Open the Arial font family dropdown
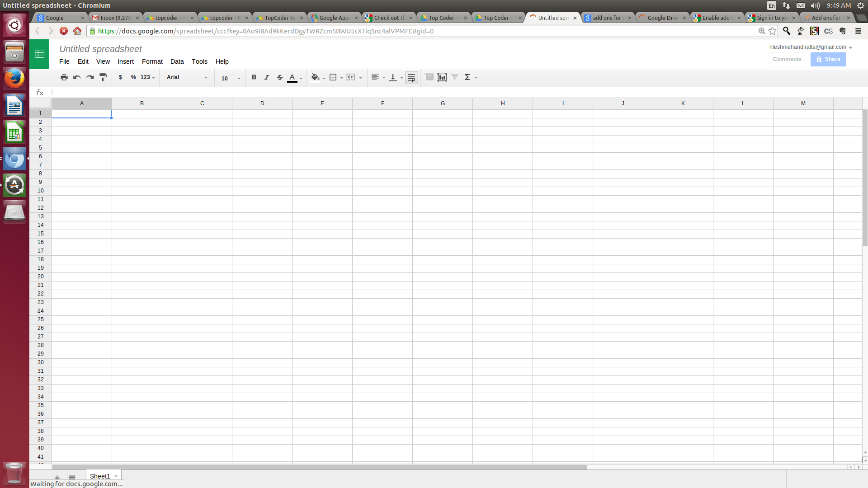The height and width of the screenshot is (488, 868). (x=185, y=77)
